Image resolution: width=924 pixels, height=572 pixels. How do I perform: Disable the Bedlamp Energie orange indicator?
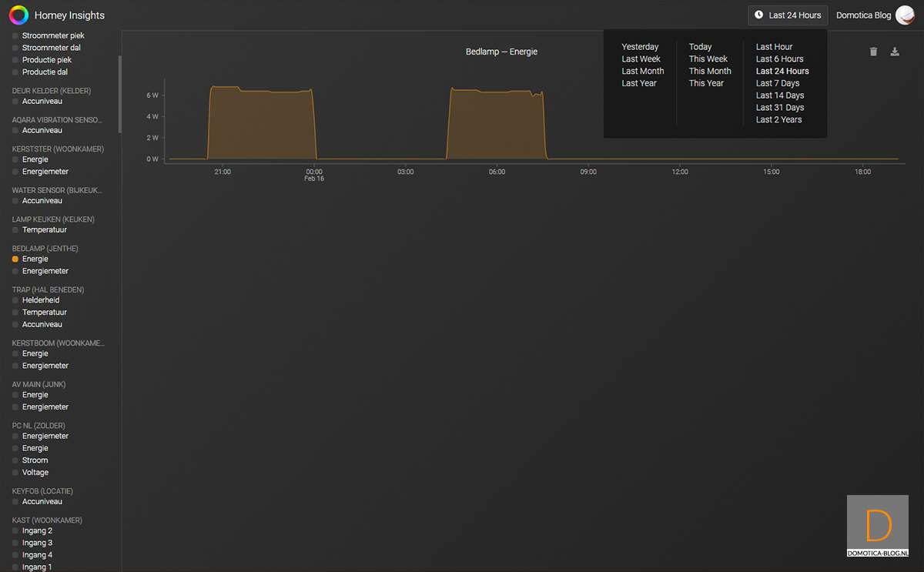coord(15,259)
